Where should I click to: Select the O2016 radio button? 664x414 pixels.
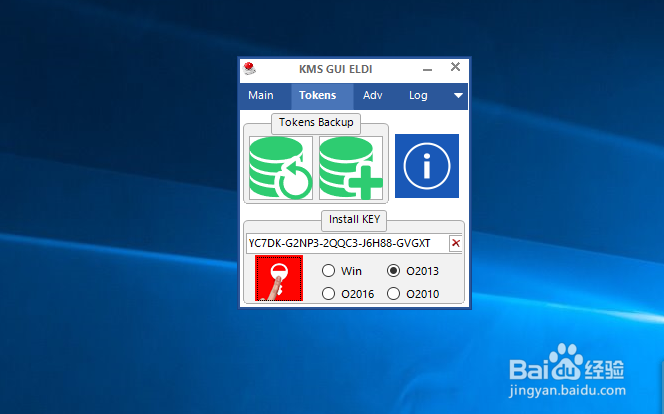pyautogui.click(x=328, y=293)
